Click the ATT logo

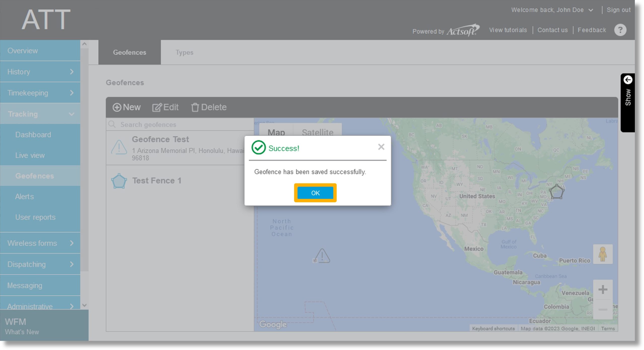[46, 19]
